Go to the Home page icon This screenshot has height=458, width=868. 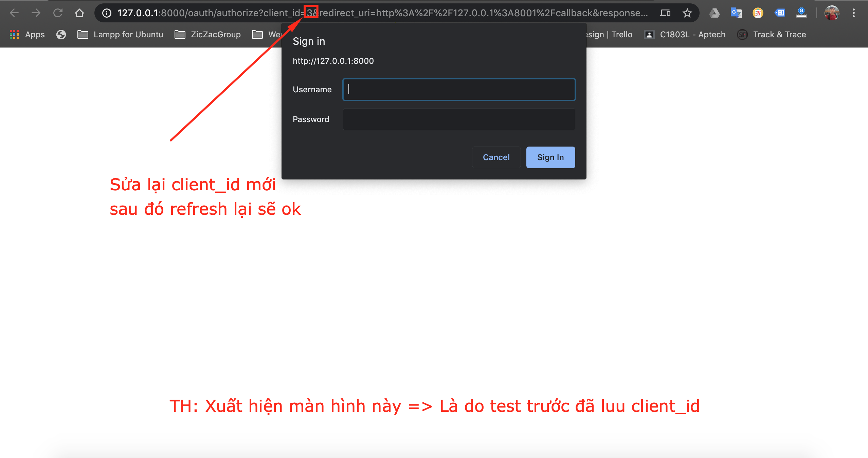pyautogui.click(x=79, y=13)
